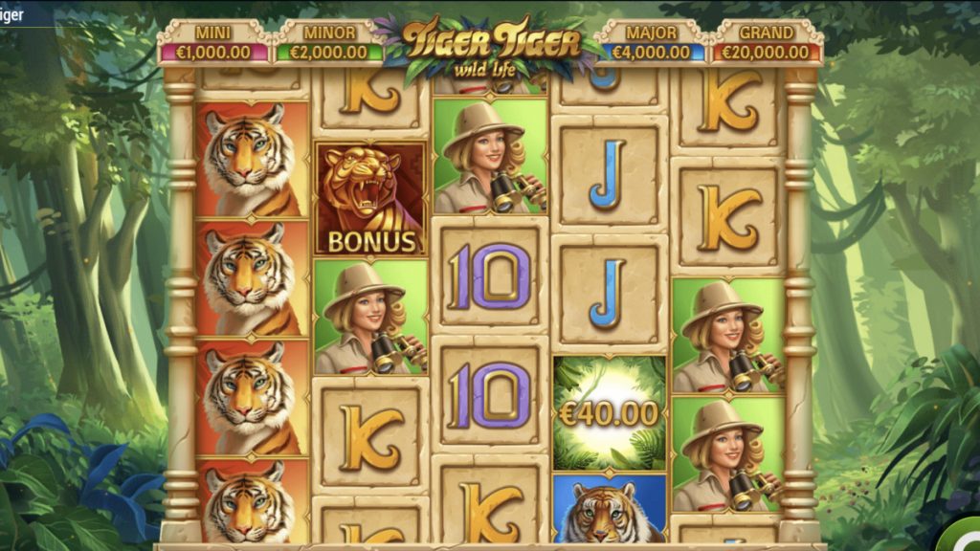Click the K symbol below explorer on reel two
The height and width of the screenshot is (551, 980).
pyautogui.click(x=370, y=436)
